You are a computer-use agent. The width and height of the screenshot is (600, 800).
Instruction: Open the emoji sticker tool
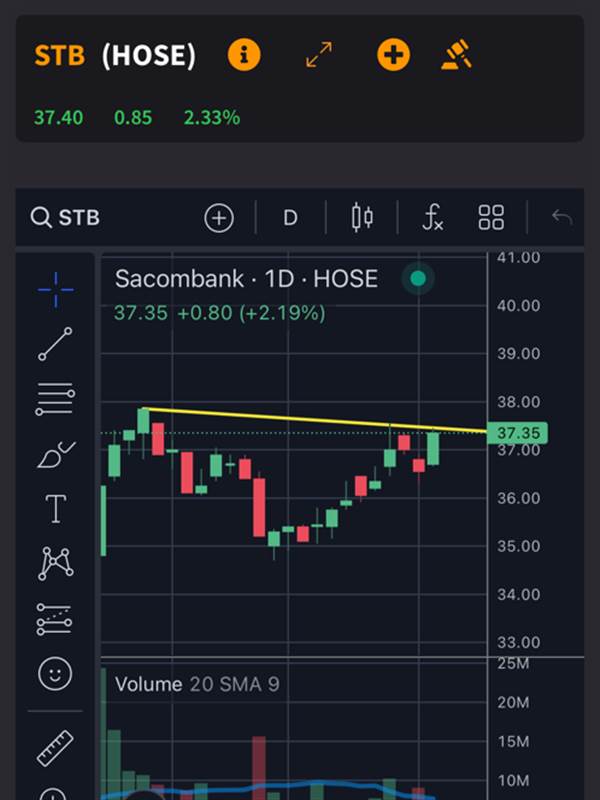pos(55,673)
